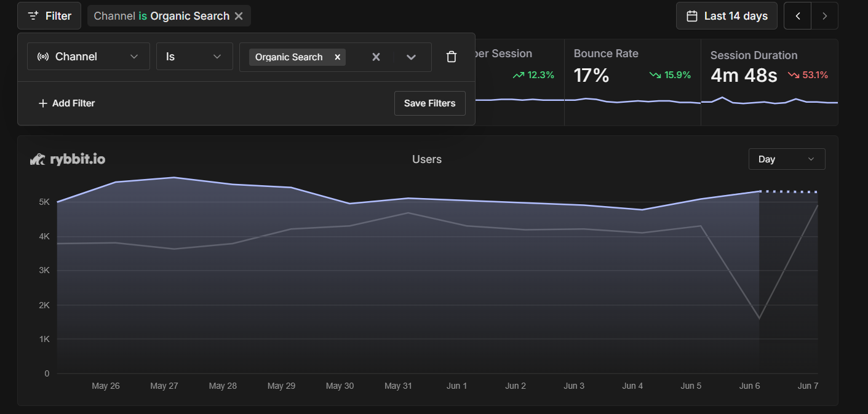Open the Last 14 days date picker
Screen dimensions: 868x414
(727, 16)
